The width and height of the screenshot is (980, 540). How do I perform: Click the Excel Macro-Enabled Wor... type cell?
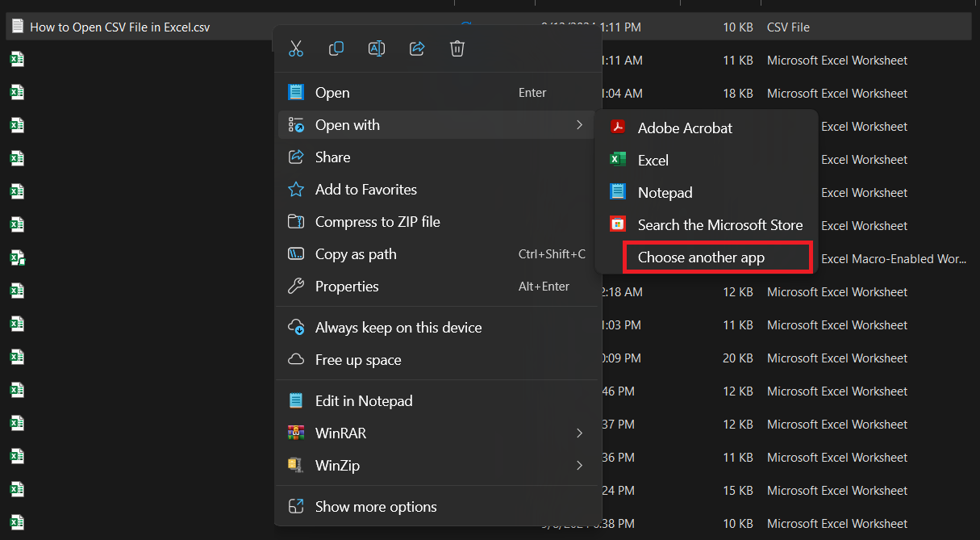[x=894, y=259]
